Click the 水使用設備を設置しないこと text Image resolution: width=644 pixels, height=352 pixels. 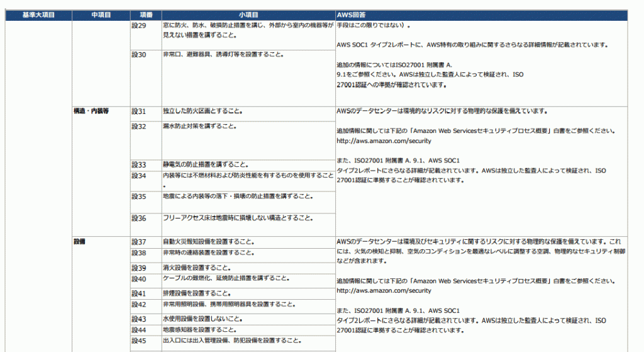point(203,319)
